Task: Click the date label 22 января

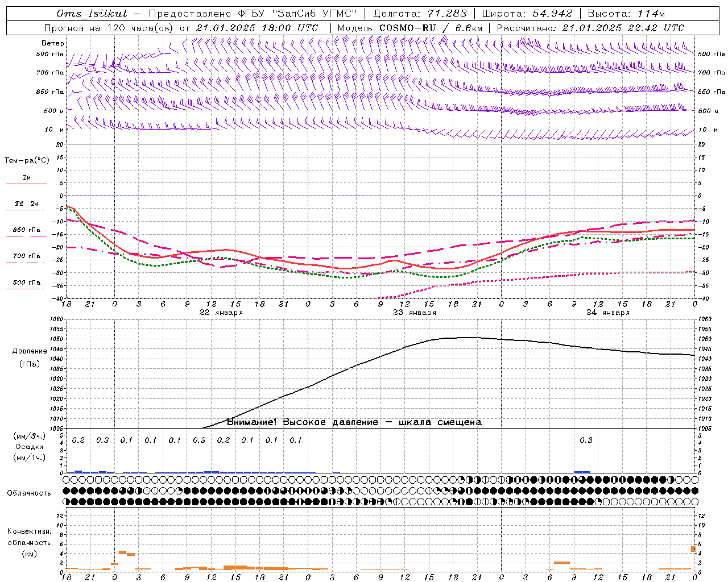Action: click(x=221, y=312)
